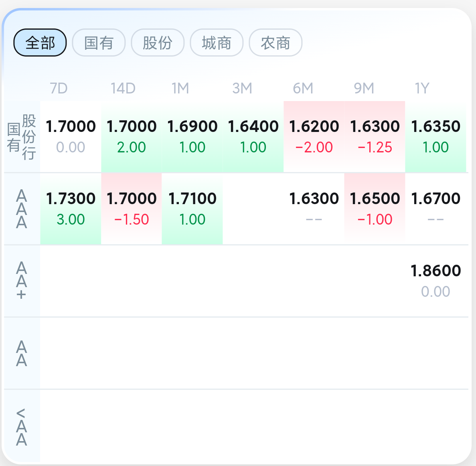Select the AA+ row label
Image resolution: width=476 pixels, height=466 pixels.
point(21,281)
